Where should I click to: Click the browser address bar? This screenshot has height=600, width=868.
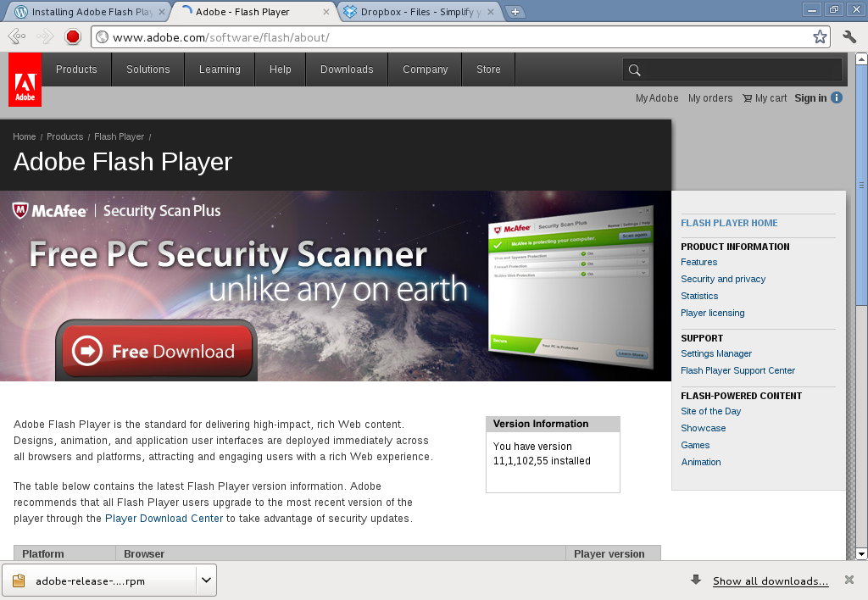point(459,37)
